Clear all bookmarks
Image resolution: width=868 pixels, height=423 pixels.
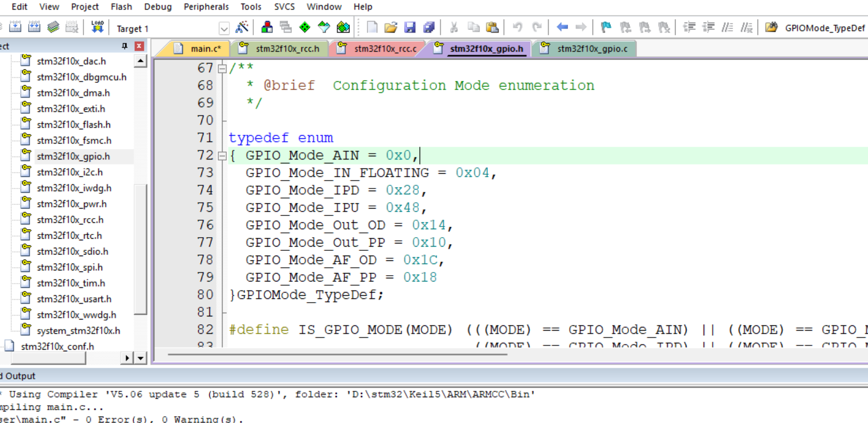(x=663, y=27)
